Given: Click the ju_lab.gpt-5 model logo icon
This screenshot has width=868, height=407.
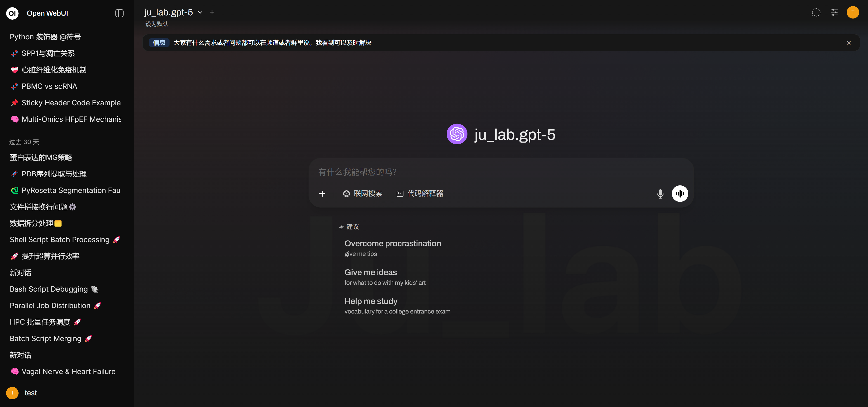Looking at the screenshot, I should [x=457, y=134].
